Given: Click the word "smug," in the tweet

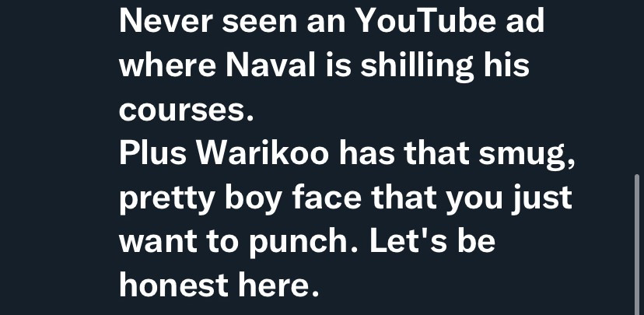Looking at the screenshot, I should click(x=527, y=156).
